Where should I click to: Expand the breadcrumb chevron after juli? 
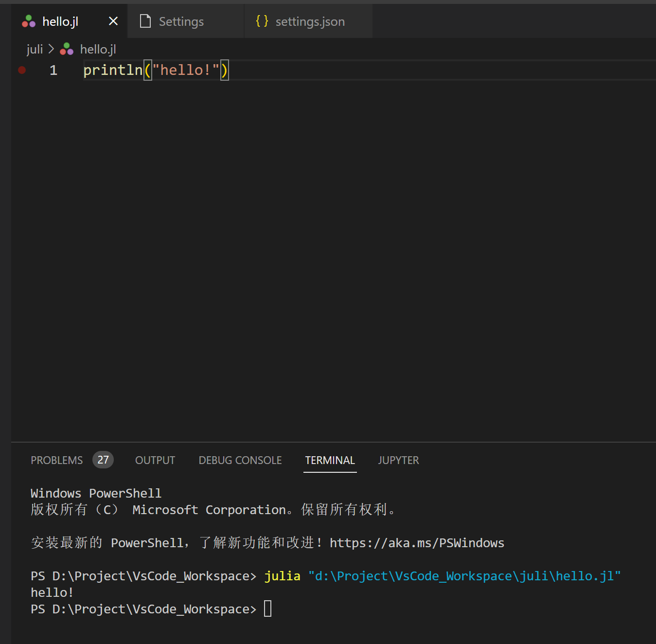point(52,49)
